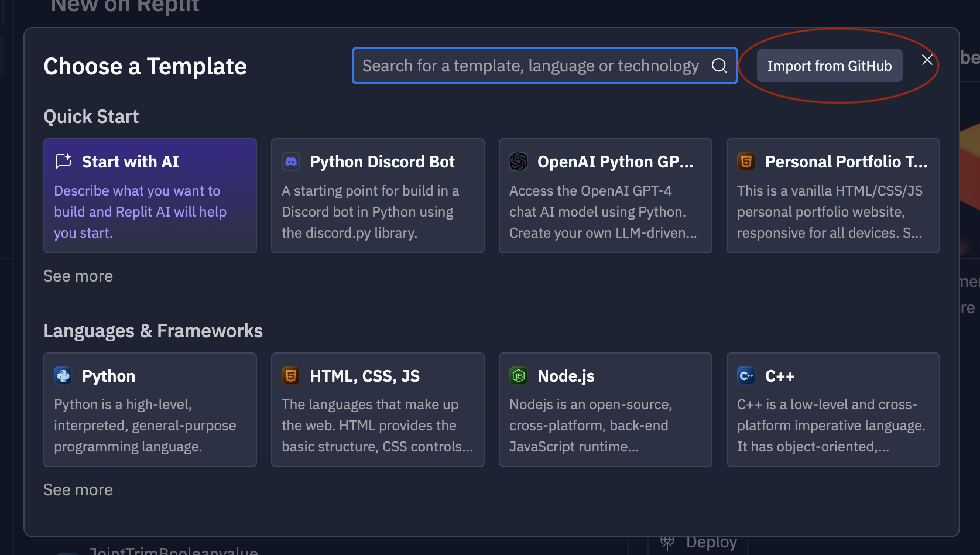Image resolution: width=980 pixels, height=555 pixels.
Task: Select the Python Discord Bot title
Action: click(382, 162)
